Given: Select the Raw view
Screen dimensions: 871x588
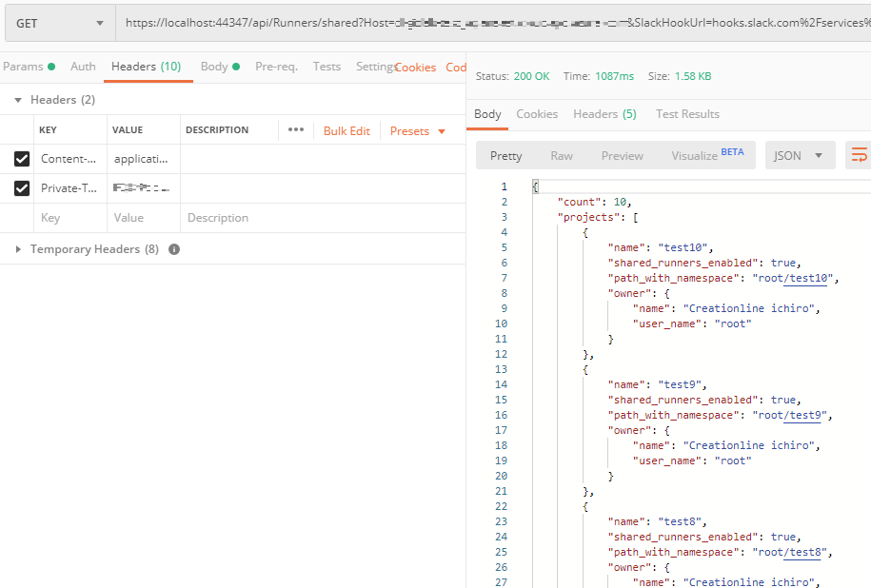Looking at the screenshot, I should pyautogui.click(x=561, y=155).
